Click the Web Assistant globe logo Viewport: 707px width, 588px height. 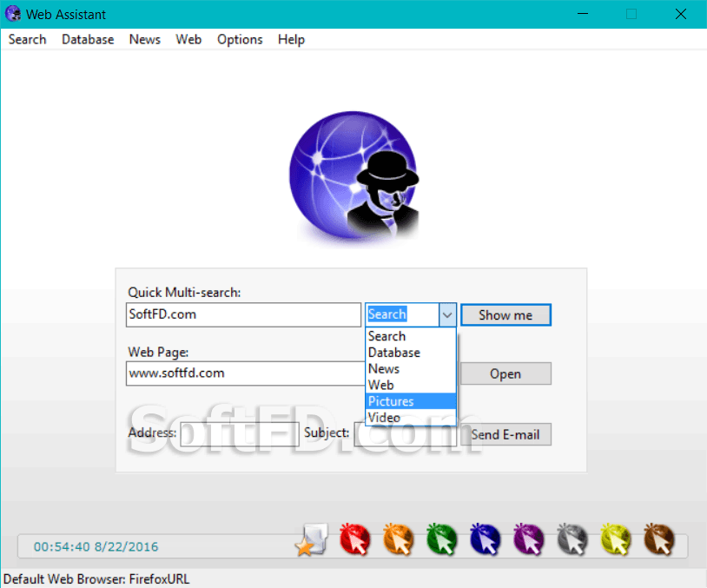[x=354, y=177]
